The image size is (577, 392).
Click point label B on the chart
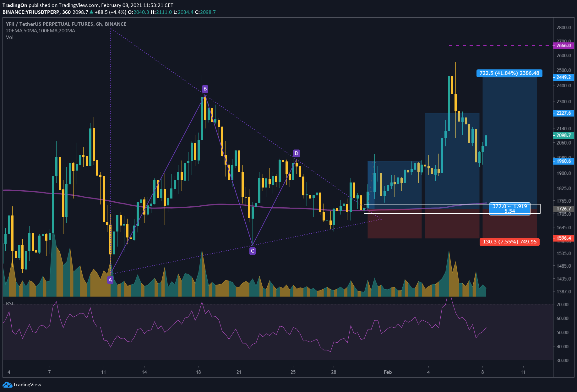[x=205, y=89]
